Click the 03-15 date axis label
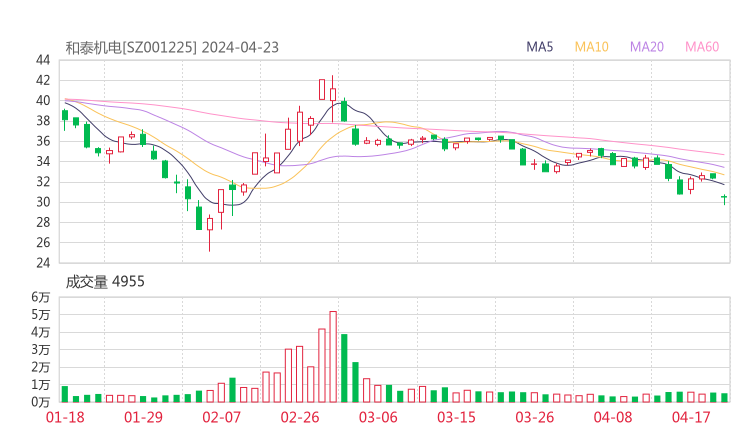Screen dimensions: 740x440 coord(456,417)
